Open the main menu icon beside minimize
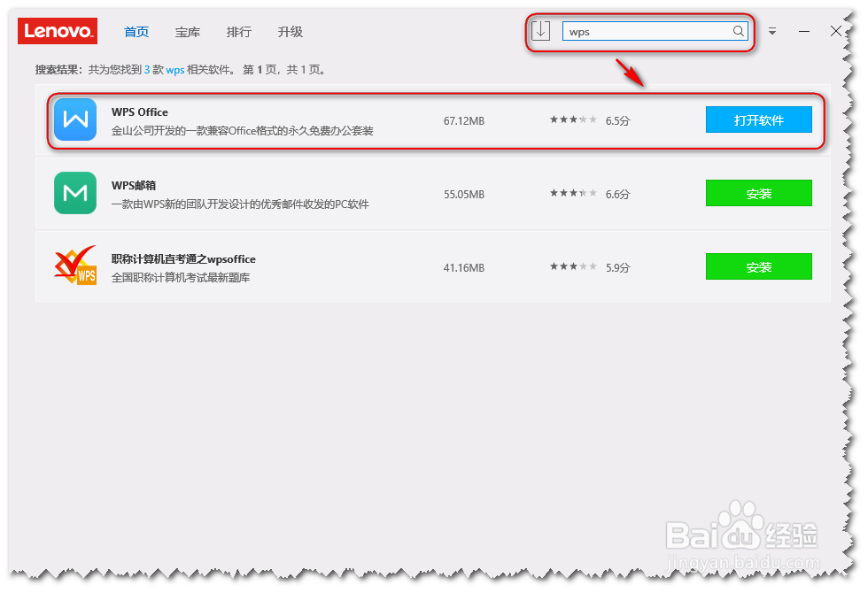 click(771, 31)
